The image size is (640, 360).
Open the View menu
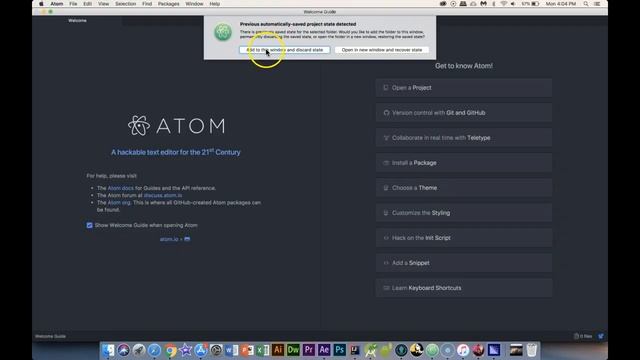tap(103, 4)
